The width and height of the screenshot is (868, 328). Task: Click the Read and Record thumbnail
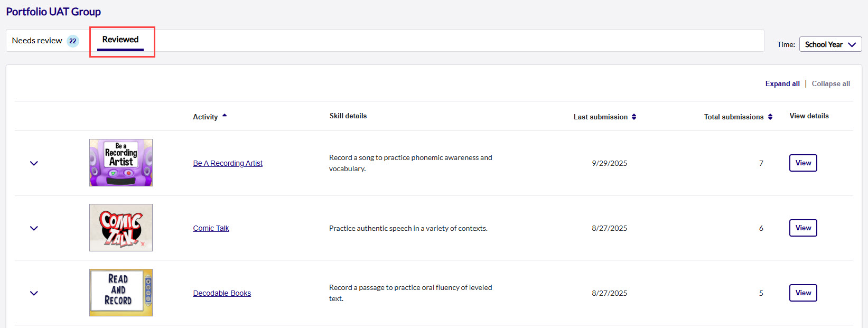pyautogui.click(x=121, y=293)
